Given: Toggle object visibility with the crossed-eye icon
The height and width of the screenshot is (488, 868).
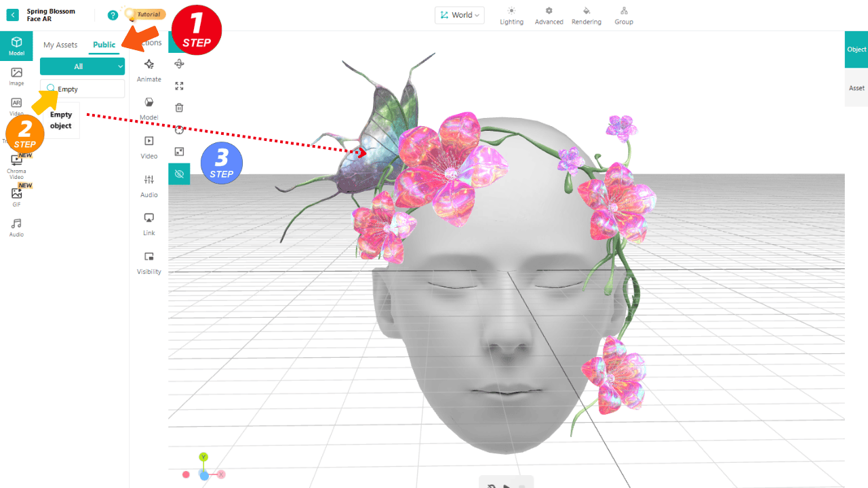Looking at the screenshot, I should pos(179,174).
